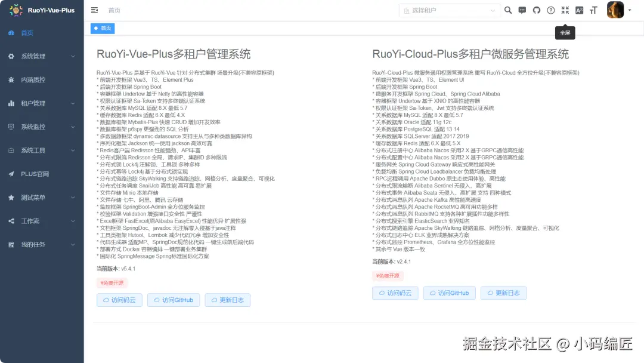Screen dimensions: 644x363
Task: Click the 当前版本: v2.4.1 text
Action: tap(391, 262)
